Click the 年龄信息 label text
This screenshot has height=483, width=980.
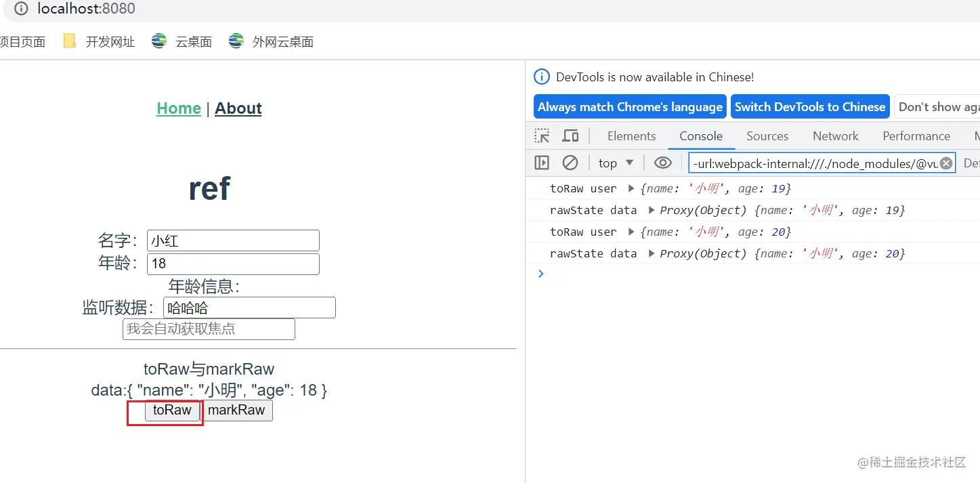[x=205, y=287]
